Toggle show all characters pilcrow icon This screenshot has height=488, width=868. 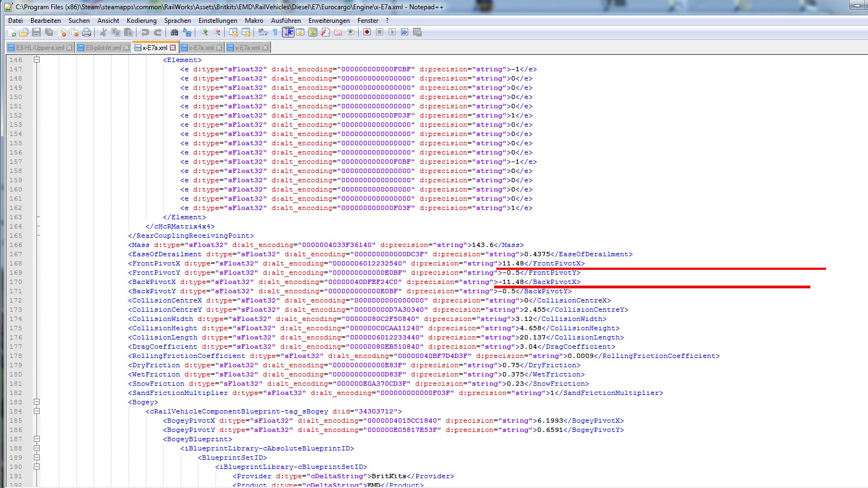click(x=275, y=33)
